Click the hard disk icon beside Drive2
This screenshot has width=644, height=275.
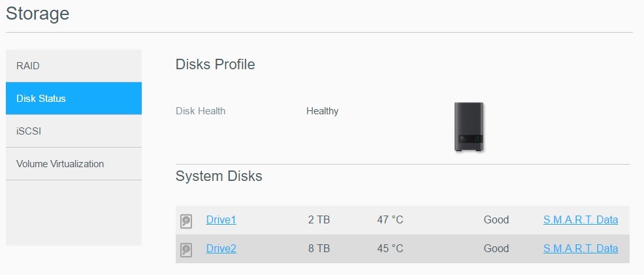click(x=186, y=249)
